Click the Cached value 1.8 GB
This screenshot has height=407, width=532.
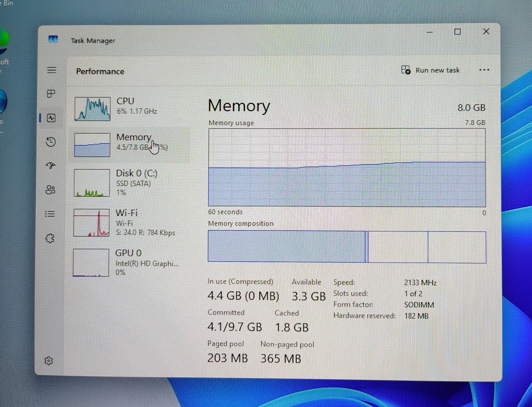(x=292, y=327)
